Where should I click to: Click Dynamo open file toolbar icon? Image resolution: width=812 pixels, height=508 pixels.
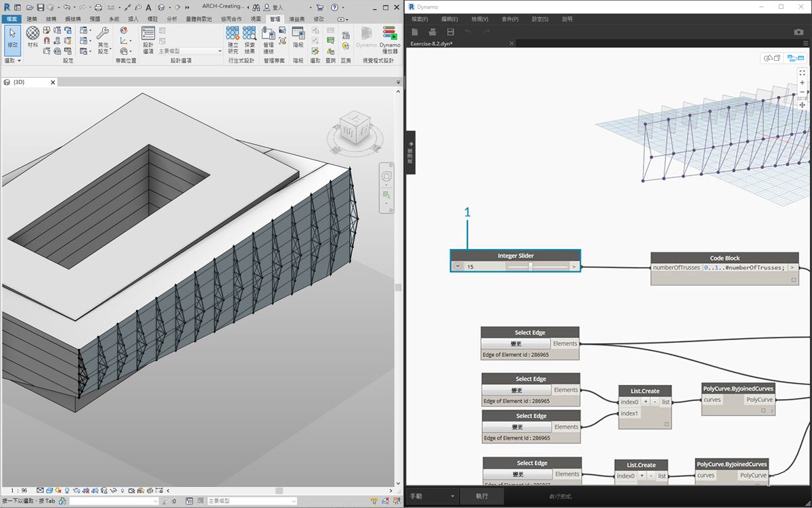click(x=432, y=32)
